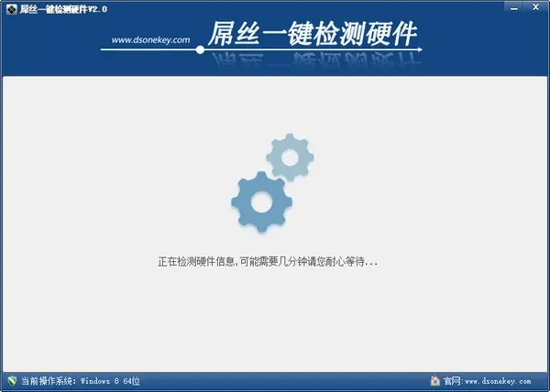Click the green shield icon in status bar
The width and height of the screenshot is (550, 392).
pyautogui.click(x=12, y=381)
